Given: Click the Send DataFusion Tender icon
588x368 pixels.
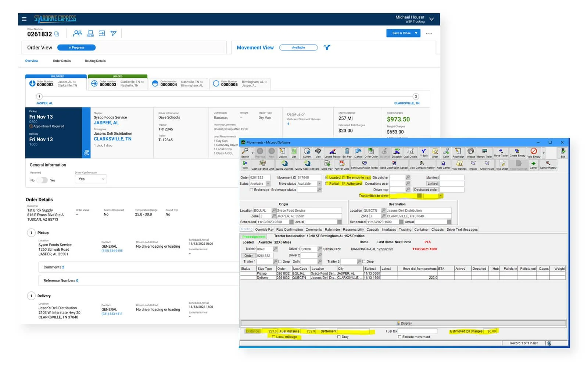Looking at the screenshot, I should [x=364, y=164].
